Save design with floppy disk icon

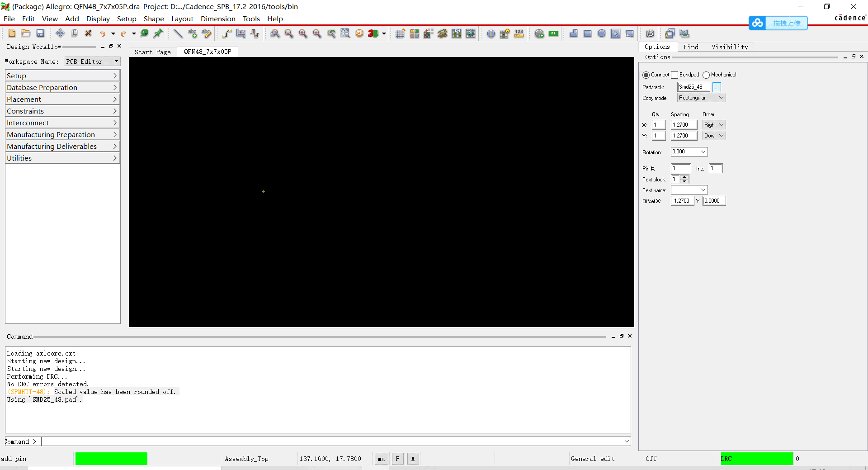click(40, 33)
